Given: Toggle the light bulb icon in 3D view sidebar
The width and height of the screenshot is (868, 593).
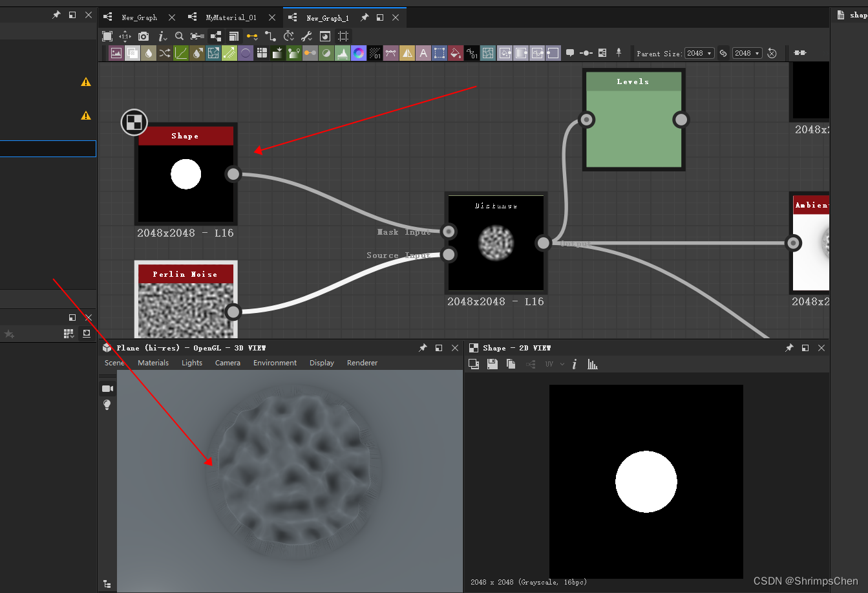Looking at the screenshot, I should [107, 405].
